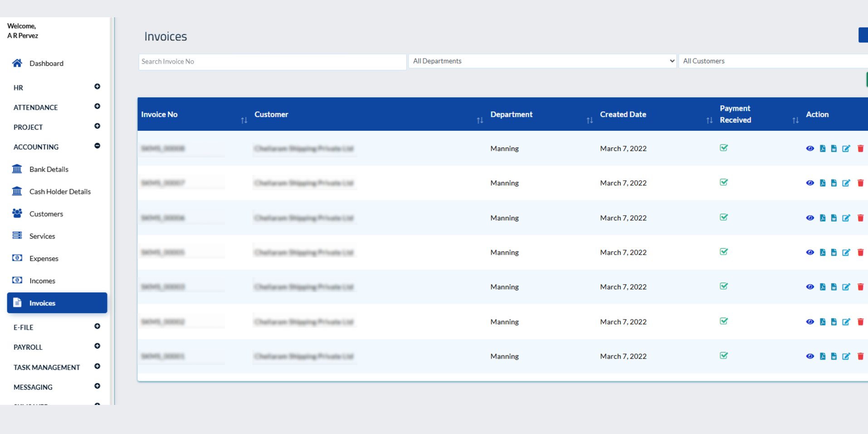
Task: Click the Invoices document icon in sidebar
Action: point(17,302)
